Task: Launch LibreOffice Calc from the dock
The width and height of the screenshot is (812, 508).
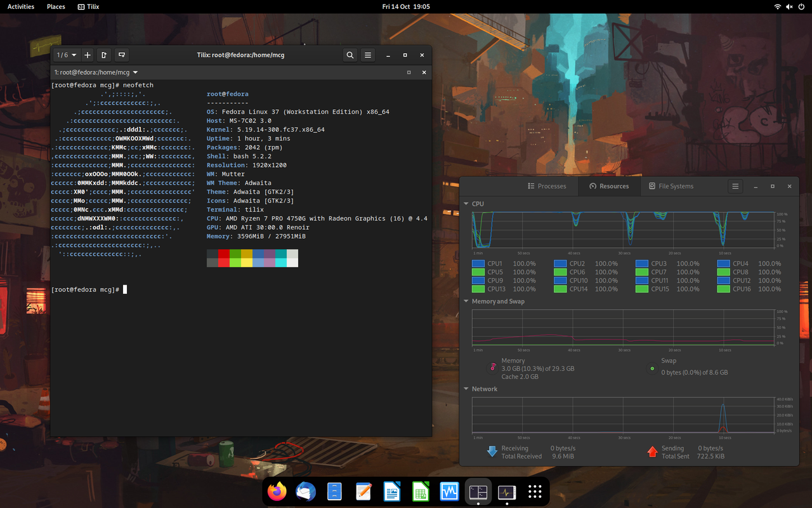Action: (x=421, y=491)
